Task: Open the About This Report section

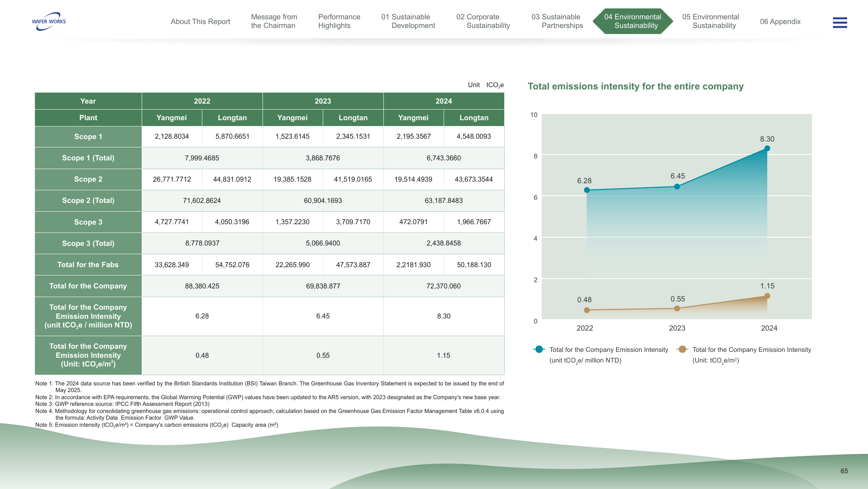Action: tap(200, 22)
